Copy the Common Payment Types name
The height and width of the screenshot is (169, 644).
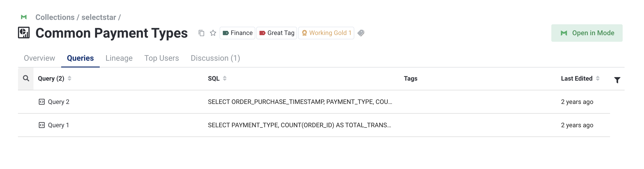pos(201,33)
